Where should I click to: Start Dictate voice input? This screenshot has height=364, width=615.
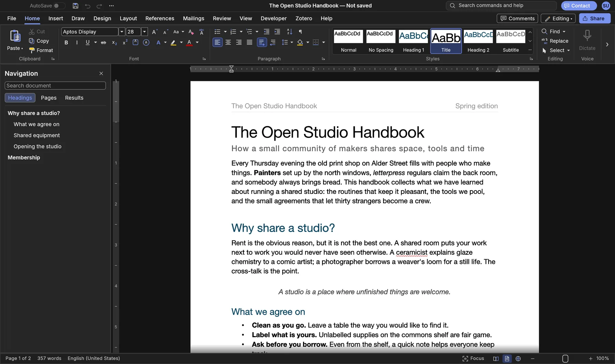click(587, 40)
